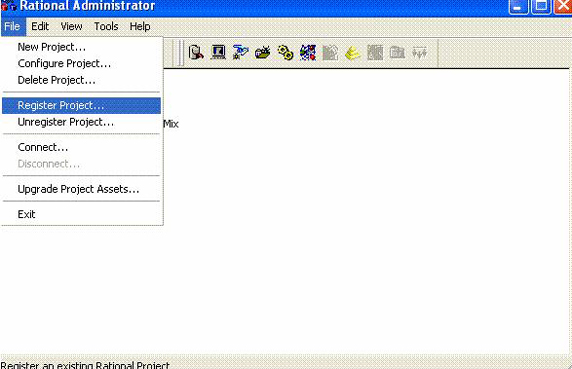Choose New Project… from File menu
This screenshot has width=572, height=369.
pos(81,47)
